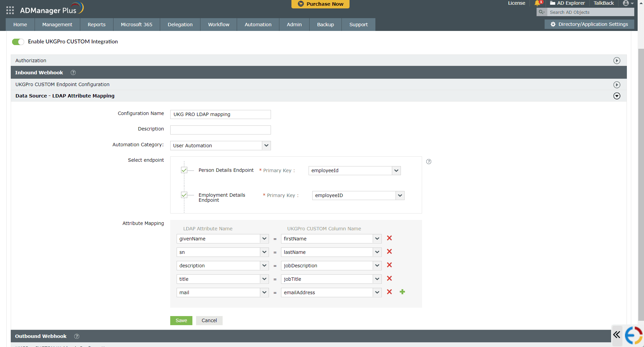Open the apps grid menu
Screen dimensions: 644x347
(x=10, y=10)
